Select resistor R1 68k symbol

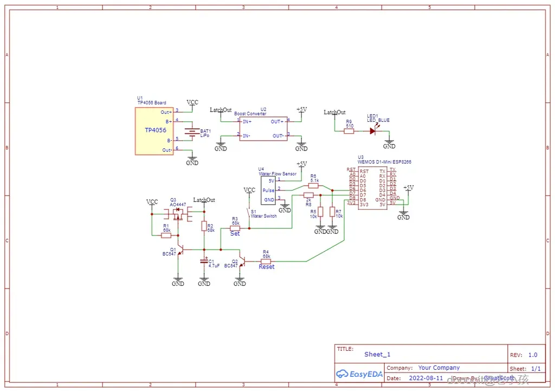pos(166,236)
